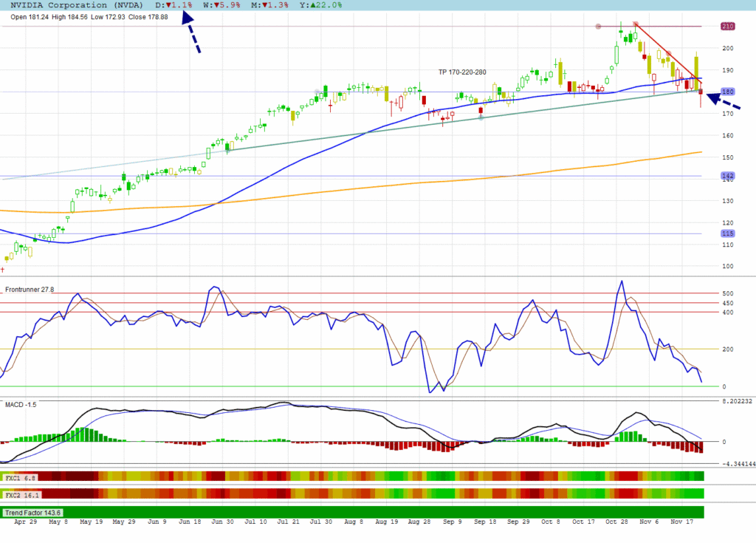Click the Jul 21 date on time axis
This screenshot has width=756, height=543.
click(x=288, y=522)
